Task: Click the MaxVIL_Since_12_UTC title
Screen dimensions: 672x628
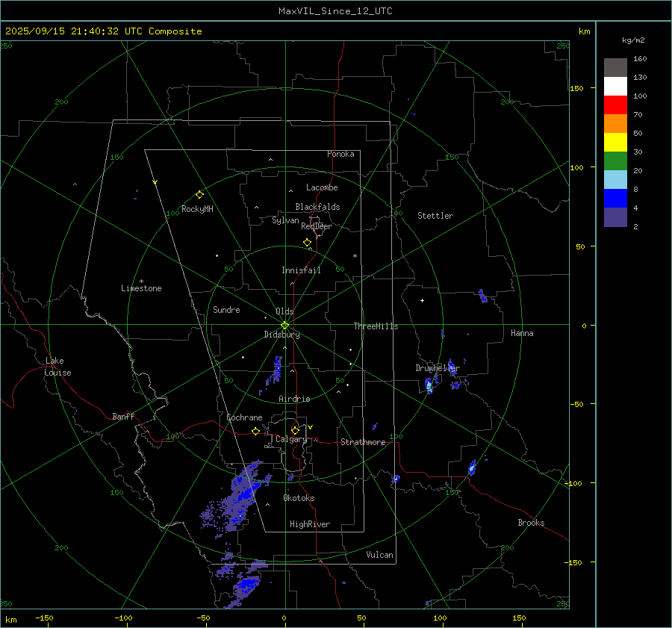Action: point(335,11)
